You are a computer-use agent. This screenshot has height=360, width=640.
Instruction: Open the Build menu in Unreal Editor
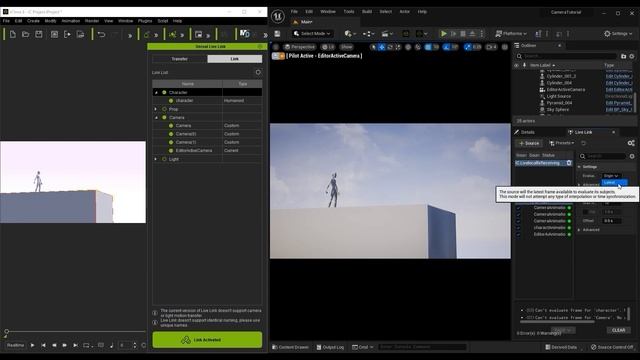pos(367,11)
